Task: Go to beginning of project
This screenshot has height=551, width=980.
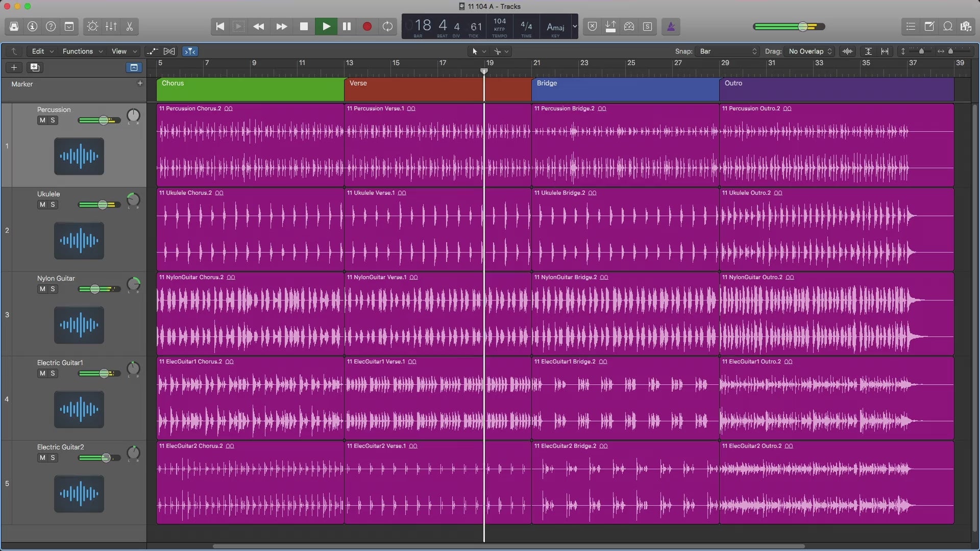Action: coord(220,27)
